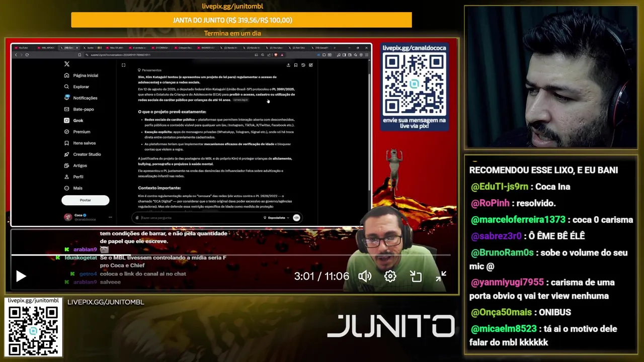Open the video player settings gear
The image size is (644, 362).
[x=390, y=276]
